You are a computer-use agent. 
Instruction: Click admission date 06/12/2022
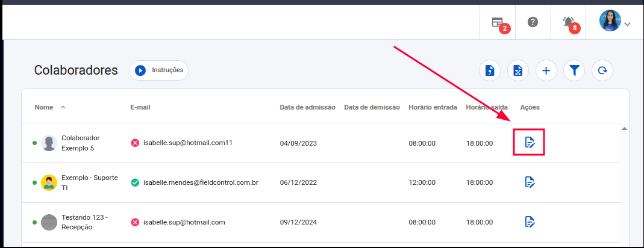pyautogui.click(x=298, y=183)
